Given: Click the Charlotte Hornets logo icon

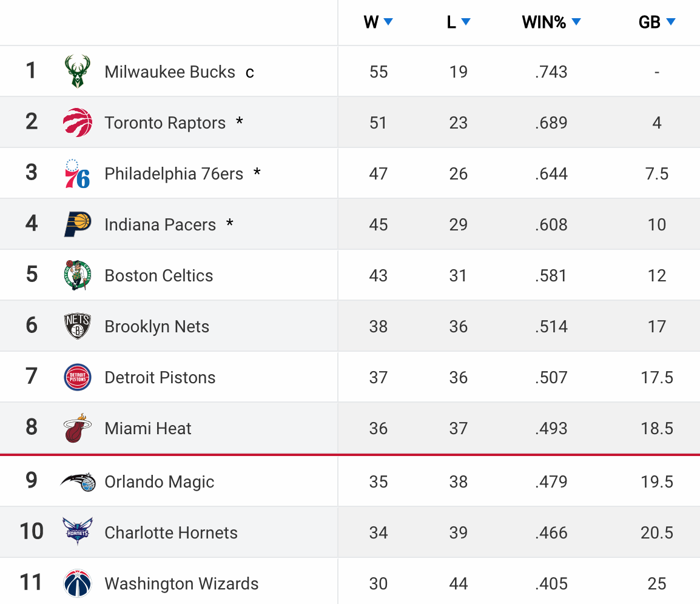Looking at the screenshot, I should tap(78, 532).
